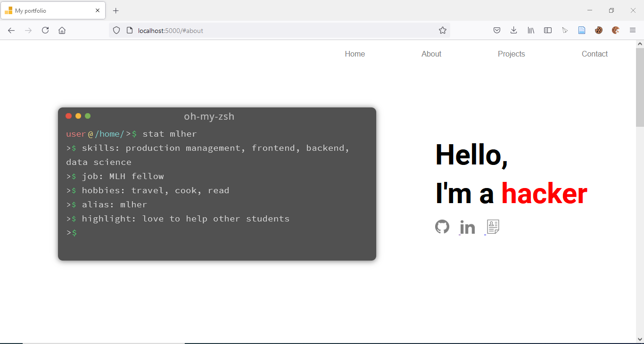Toggle the browser sidebar

pos(548,30)
